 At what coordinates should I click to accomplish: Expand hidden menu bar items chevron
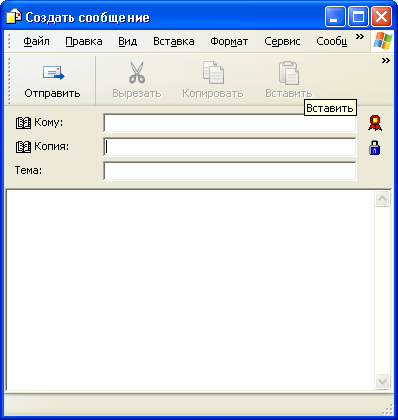pyautogui.click(x=360, y=37)
